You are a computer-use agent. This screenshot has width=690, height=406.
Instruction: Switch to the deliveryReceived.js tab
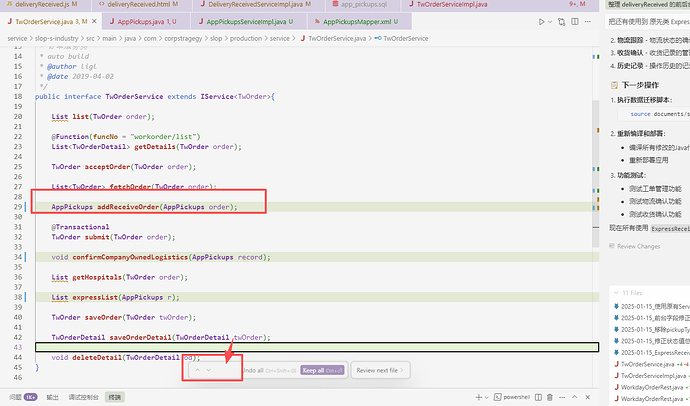[42, 4]
